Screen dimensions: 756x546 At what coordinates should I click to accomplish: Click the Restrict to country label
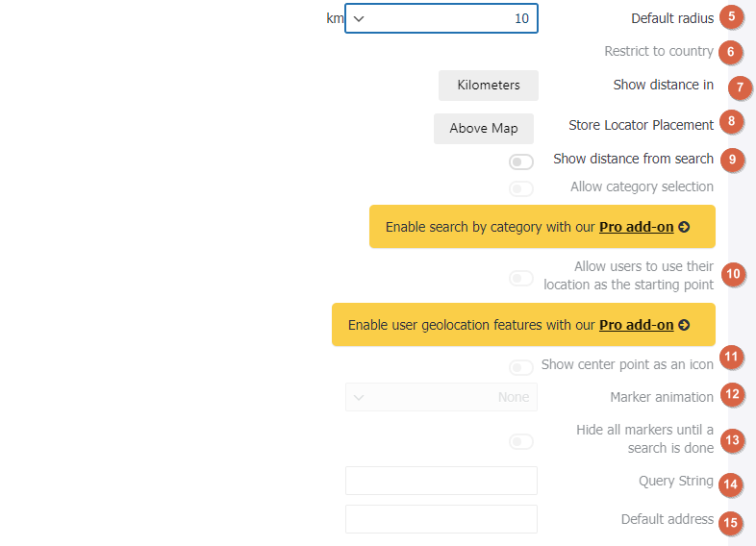[659, 51]
